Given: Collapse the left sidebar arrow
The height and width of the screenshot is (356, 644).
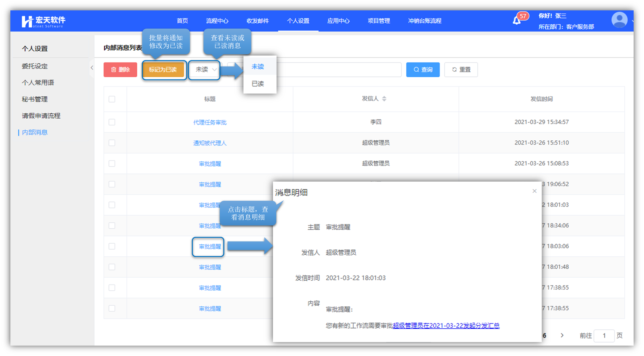Looking at the screenshot, I should pyautogui.click(x=92, y=68).
